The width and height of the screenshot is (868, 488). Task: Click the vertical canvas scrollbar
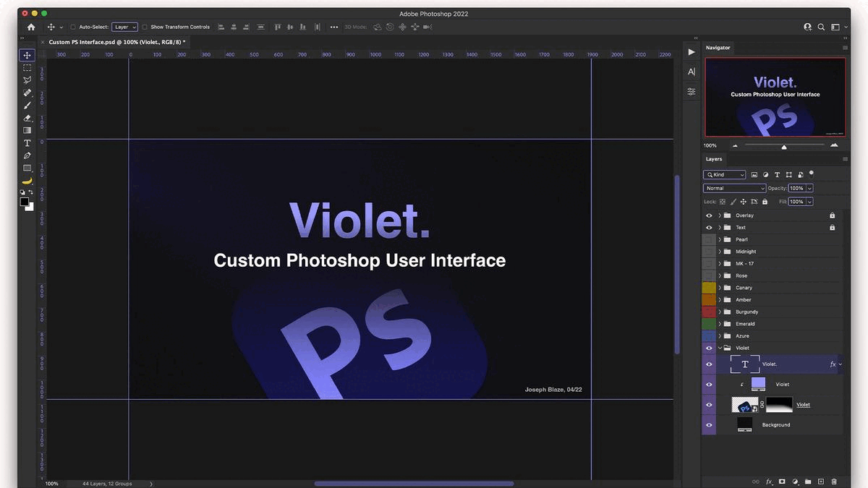(x=677, y=264)
